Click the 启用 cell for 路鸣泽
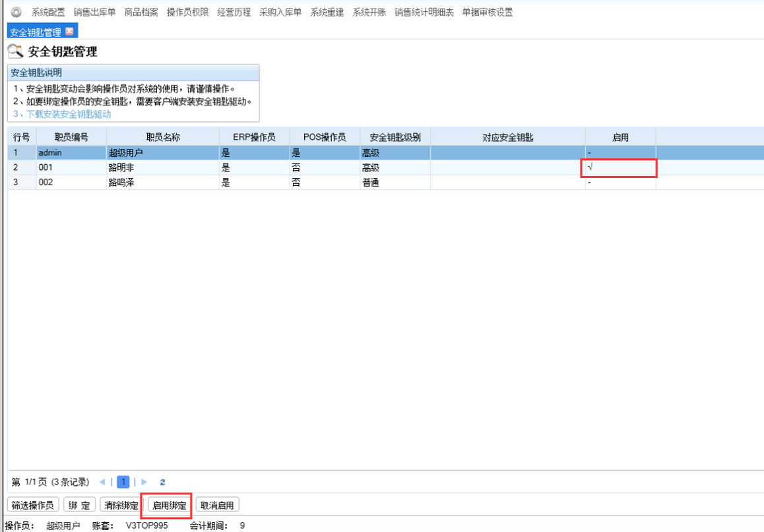Image resolution: width=764 pixels, height=532 pixels. click(619, 183)
